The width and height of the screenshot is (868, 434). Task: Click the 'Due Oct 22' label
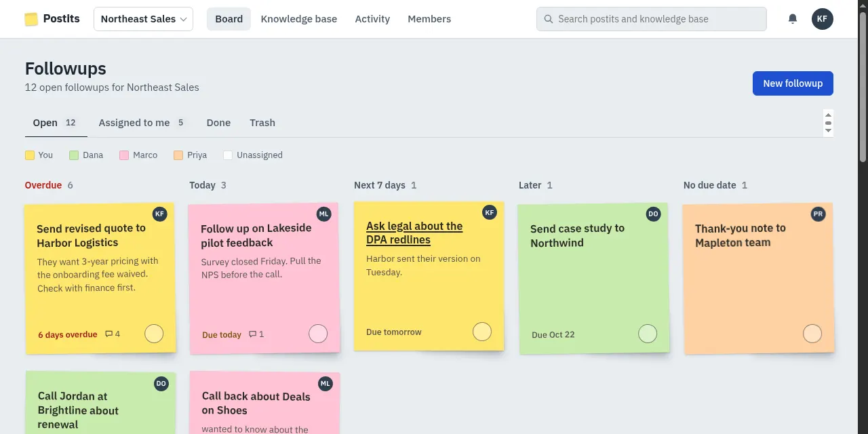click(553, 335)
